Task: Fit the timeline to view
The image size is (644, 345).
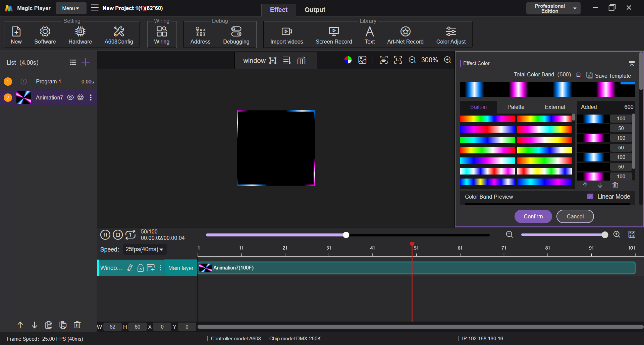Action: coord(632,234)
